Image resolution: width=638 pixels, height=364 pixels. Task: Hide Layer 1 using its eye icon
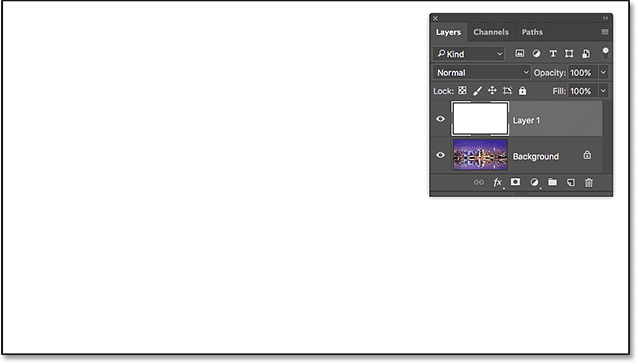tap(440, 119)
